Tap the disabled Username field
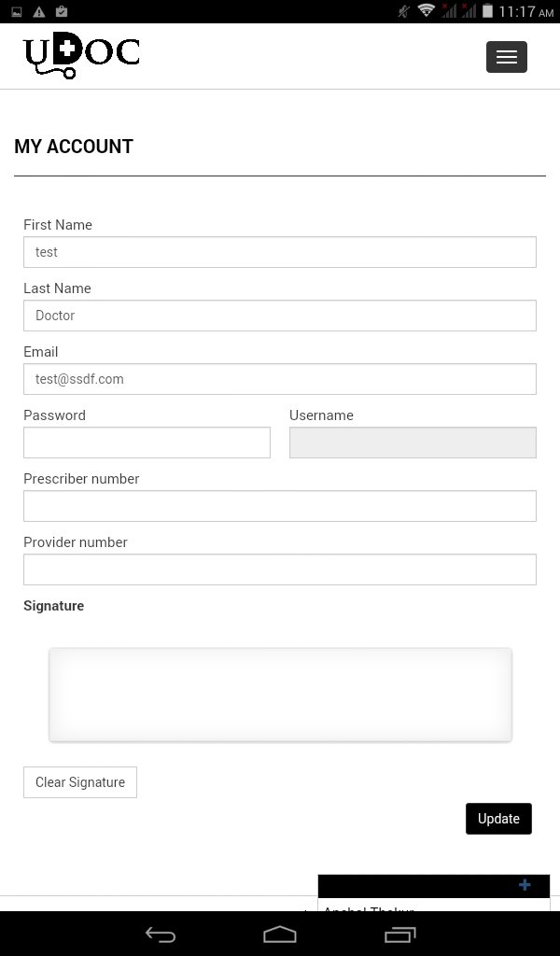560x956 pixels. (413, 442)
